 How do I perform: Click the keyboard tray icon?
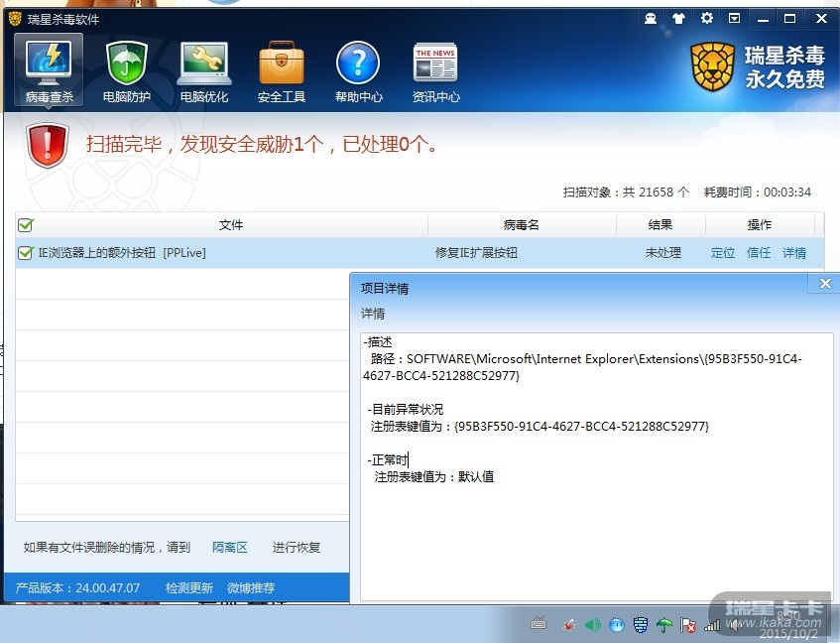[x=539, y=624]
